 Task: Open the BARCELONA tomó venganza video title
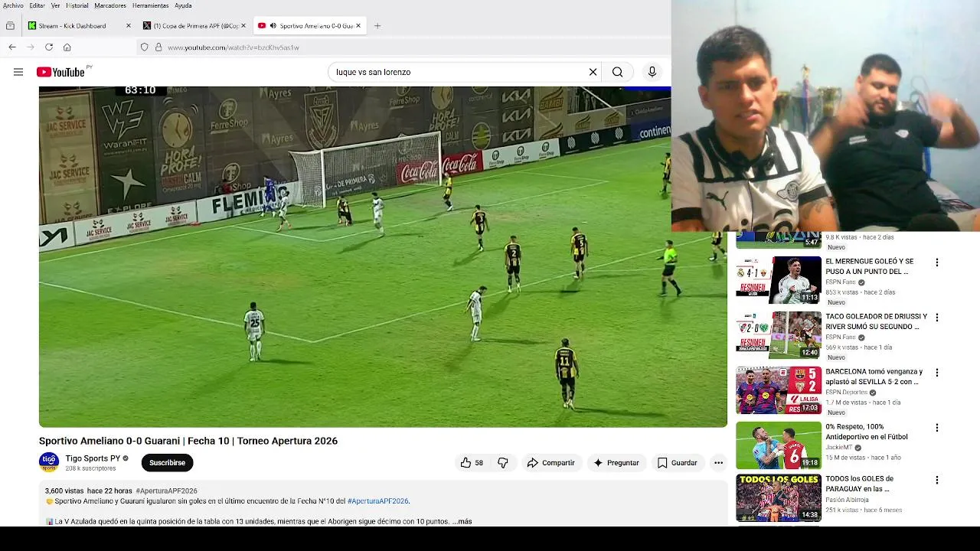(874, 377)
